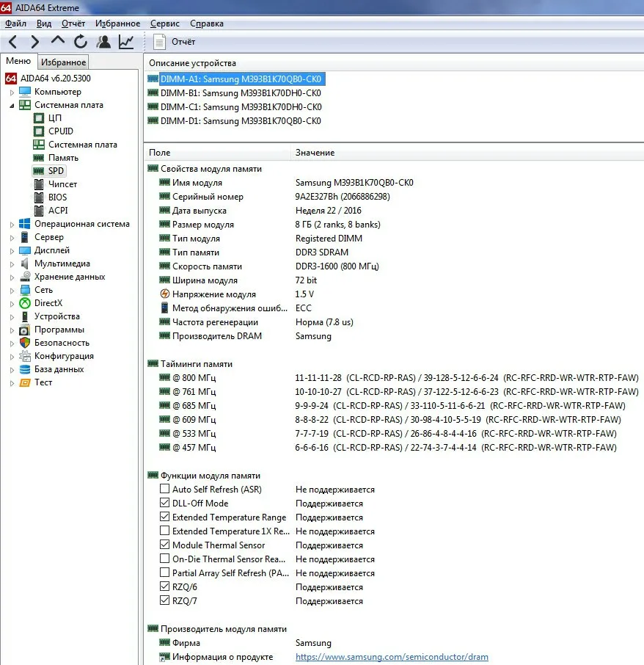Open the Справка menu
The height and width of the screenshot is (665, 644).
click(x=207, y=23)
